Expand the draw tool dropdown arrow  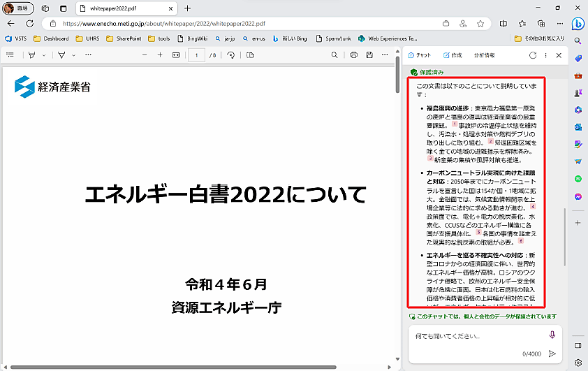72,55
